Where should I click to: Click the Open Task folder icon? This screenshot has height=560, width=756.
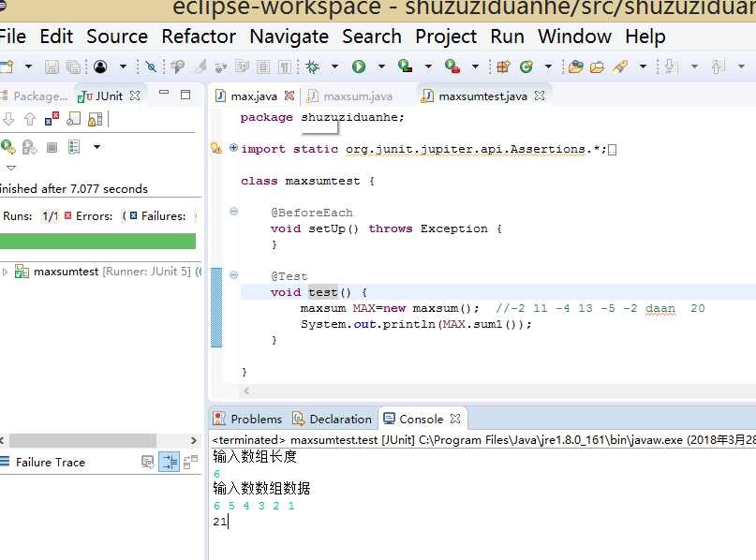pyautogui.click(x=597, y=66)
